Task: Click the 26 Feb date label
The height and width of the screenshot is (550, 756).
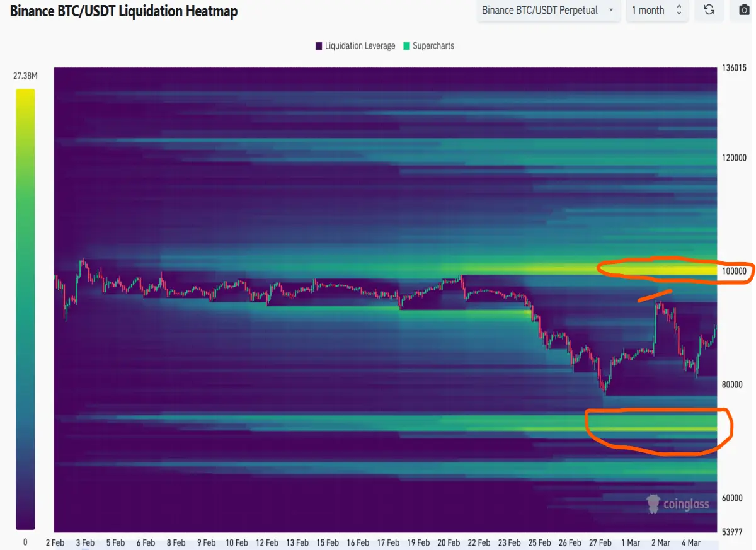Action: (570, 542)
